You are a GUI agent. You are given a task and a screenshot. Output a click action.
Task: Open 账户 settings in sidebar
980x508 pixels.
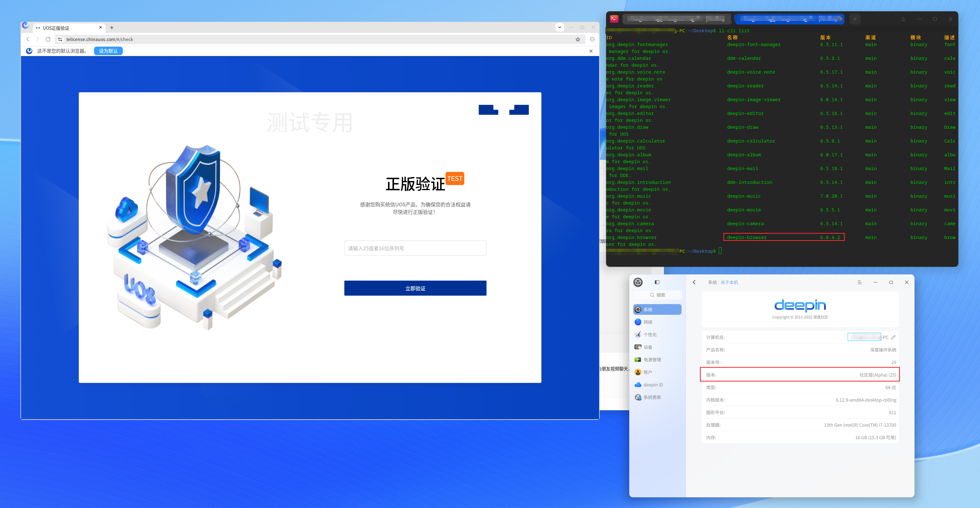[657, 372]
